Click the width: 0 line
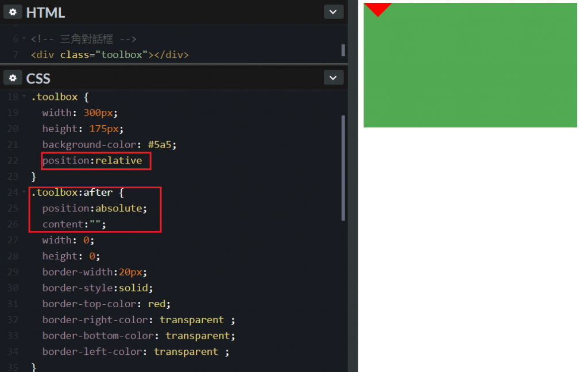Image resolution: width=588 pixels, height=372 pixels. 68,240
